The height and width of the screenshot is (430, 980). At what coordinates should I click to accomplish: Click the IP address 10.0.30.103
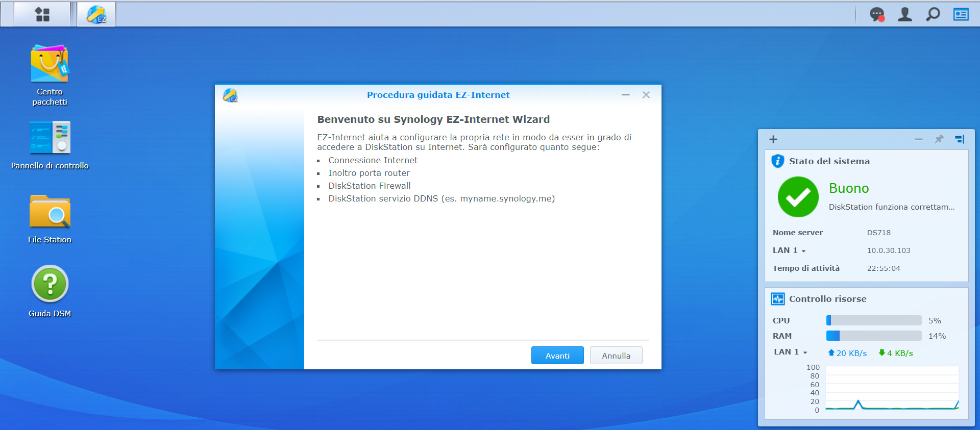889,250
